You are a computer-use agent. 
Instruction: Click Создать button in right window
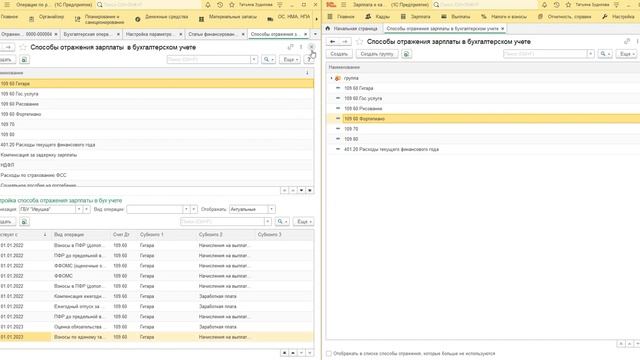click(x=339, y=54)
